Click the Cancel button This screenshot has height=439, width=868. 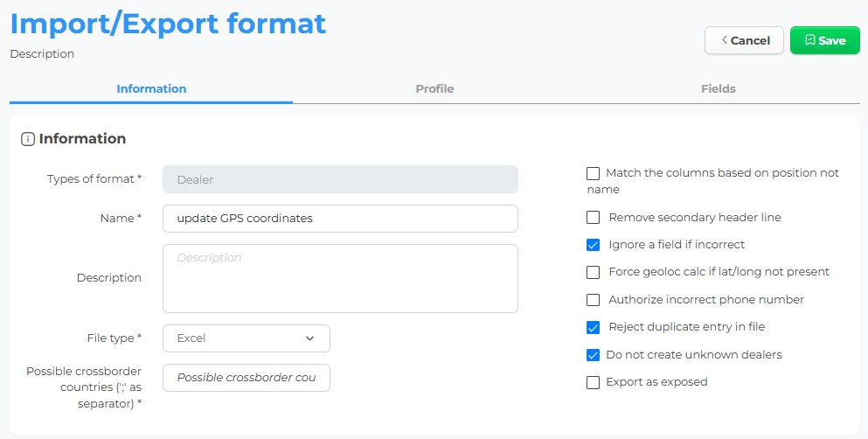[744, 40]
